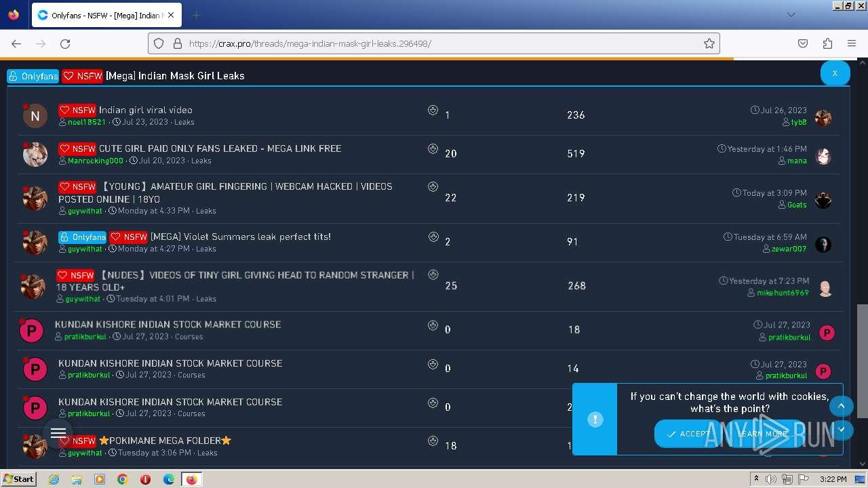Open the tracking protection shield icon
Image resolution: width=868 pixels, height=488 pixels.
159,43
